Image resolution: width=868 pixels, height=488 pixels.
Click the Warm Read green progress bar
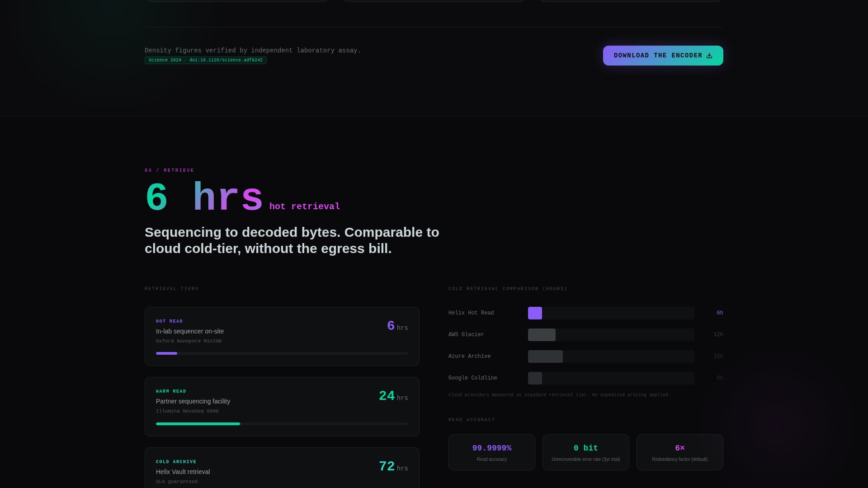pos(198,424)
